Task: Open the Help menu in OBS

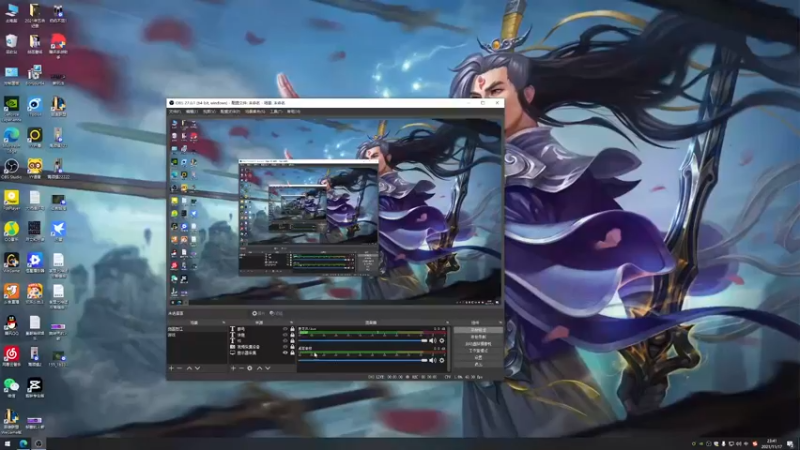Action: 293,111
